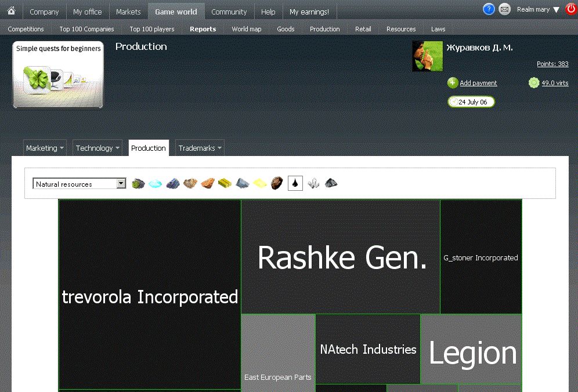The width and height of the screenshot is (578, 392).
Task: Select the cyan diamond resource icon
Action: 155,184
